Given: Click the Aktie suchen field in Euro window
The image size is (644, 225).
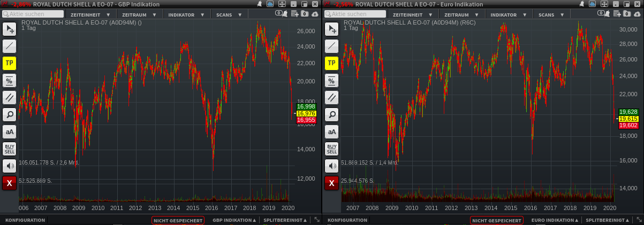Looking at the screenshot, I should [354, 14].
